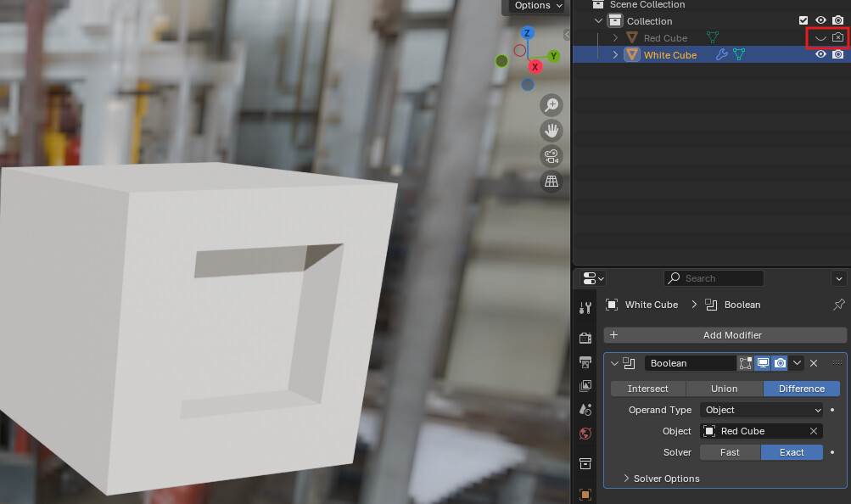Click Solver animate dot
The image size is (851, 504).
click(832, 452)
